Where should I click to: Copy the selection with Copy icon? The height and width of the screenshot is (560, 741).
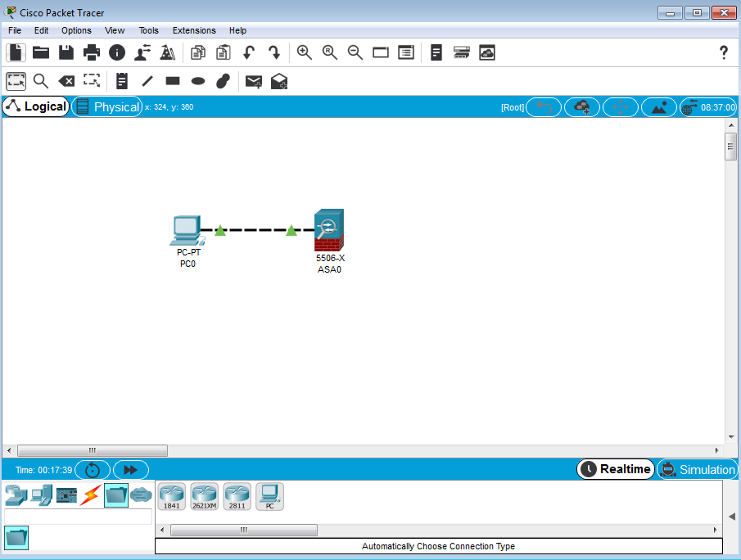198,52
